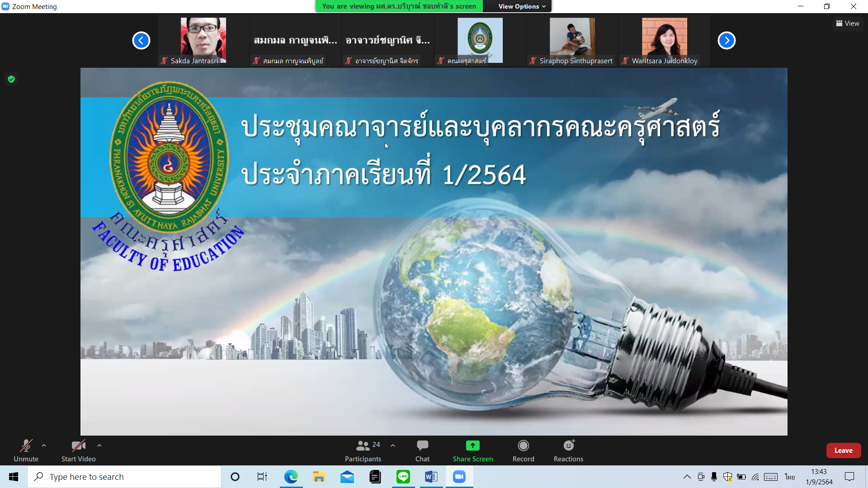Select Sakda Jantrasri video thumbnail
This screenshot has height=488, width=868.
[203, 41]
